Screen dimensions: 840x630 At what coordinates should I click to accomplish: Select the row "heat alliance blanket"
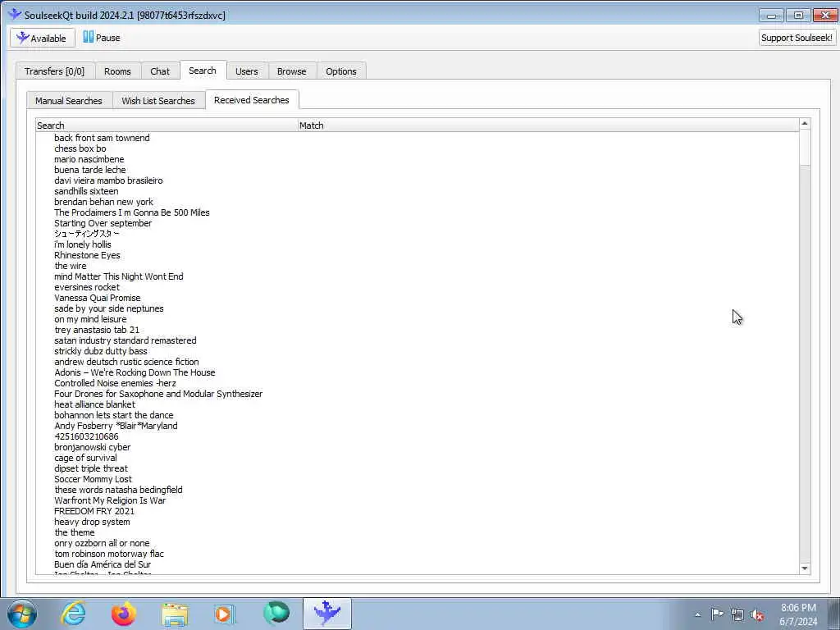tap(94, 404)
